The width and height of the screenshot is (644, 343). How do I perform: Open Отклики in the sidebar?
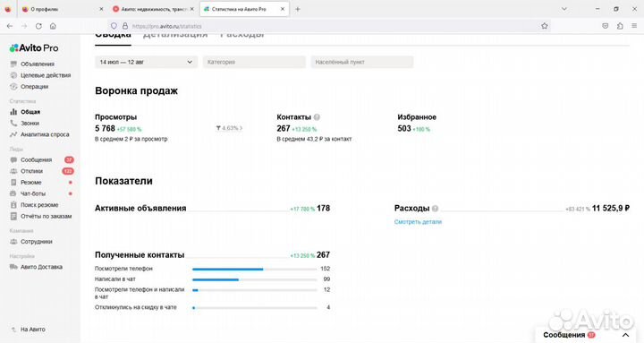31,171
